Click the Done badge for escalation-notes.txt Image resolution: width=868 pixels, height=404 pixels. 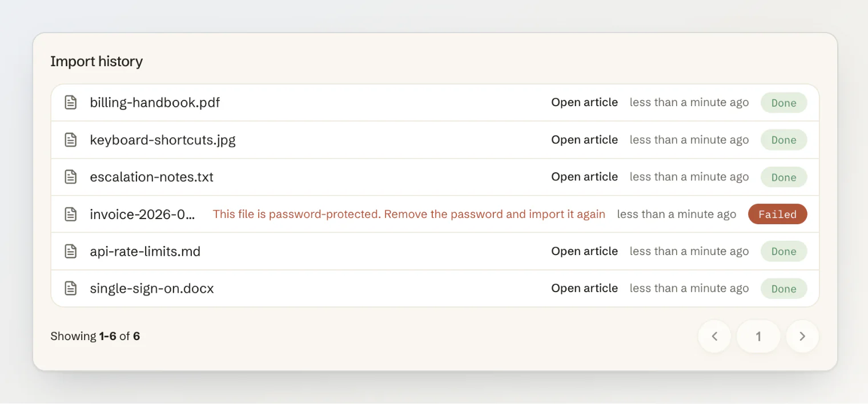(x=783, y=177)
